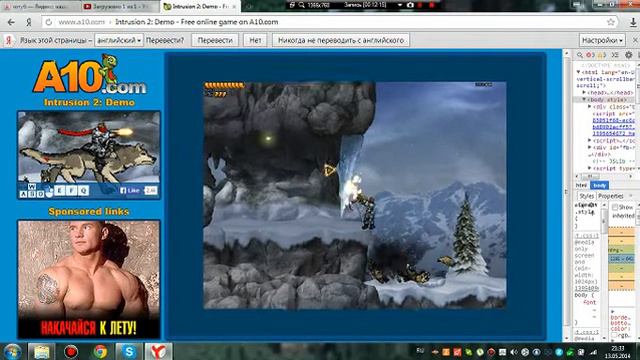Reload the page with the refresh icon
The height and width of the screenshot is (360, 640).
[49, 22]
